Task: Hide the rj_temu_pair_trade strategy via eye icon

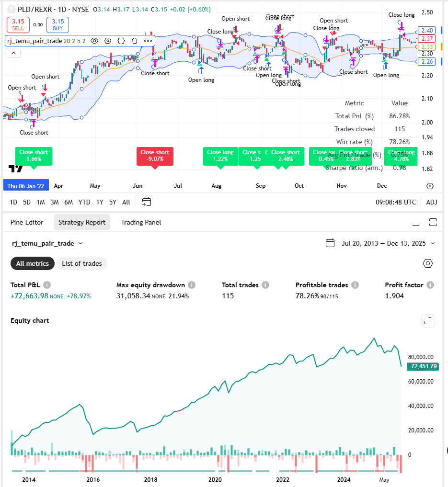Action: click(x=94, y=41)
